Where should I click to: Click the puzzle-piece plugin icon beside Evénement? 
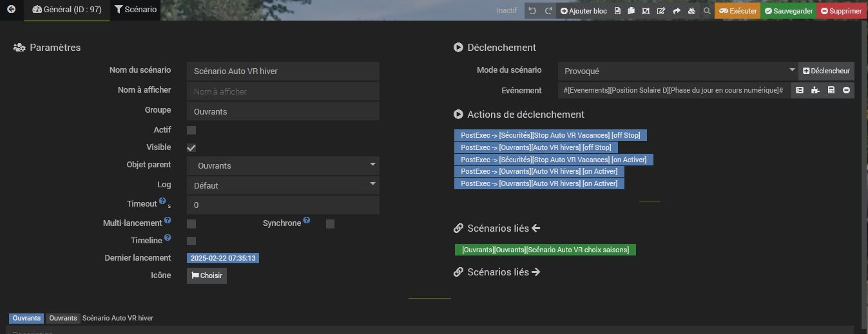815,91
